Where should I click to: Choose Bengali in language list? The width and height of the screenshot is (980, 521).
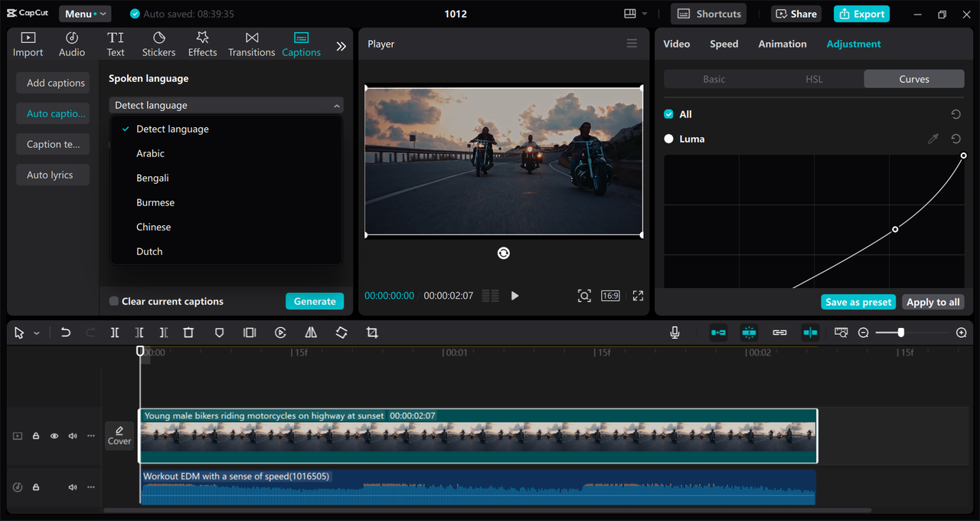tap(226, 178)
